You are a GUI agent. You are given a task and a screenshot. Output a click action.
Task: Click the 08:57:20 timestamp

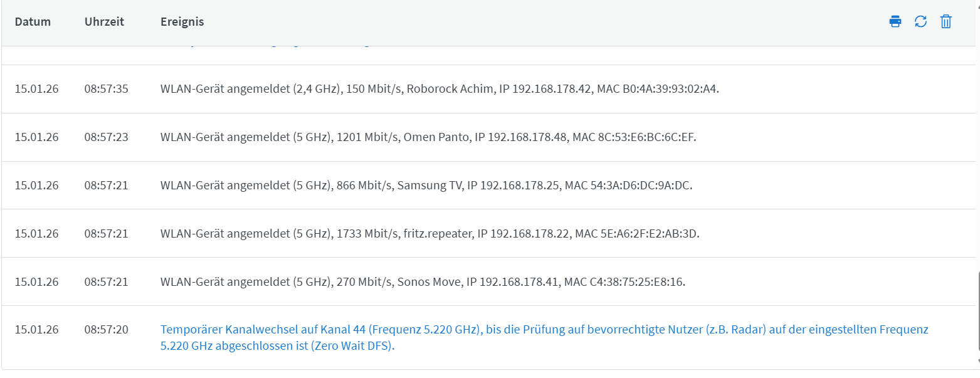(x=106, y=330)
